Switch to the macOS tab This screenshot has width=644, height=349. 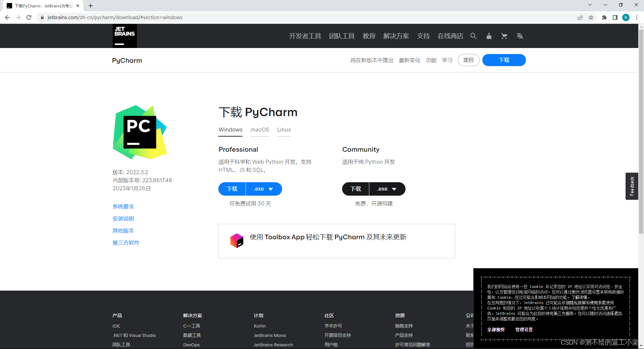point(260,130)
